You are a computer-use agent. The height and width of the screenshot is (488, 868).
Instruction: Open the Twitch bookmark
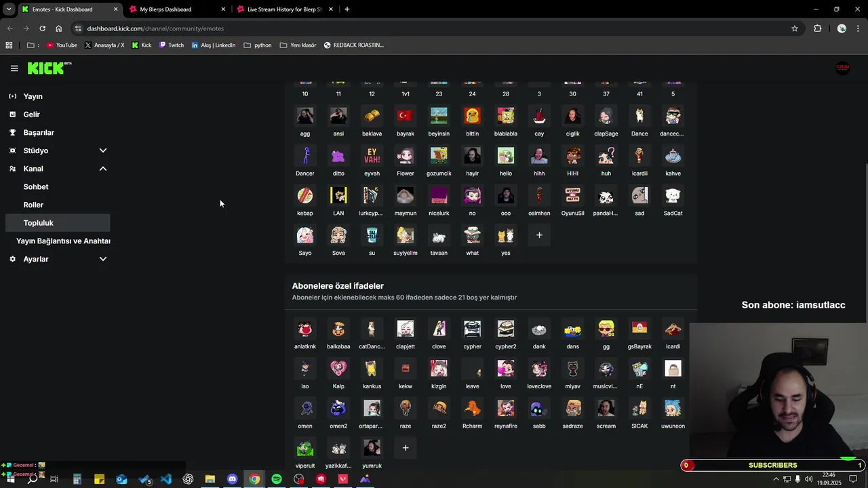click(172, 45)
